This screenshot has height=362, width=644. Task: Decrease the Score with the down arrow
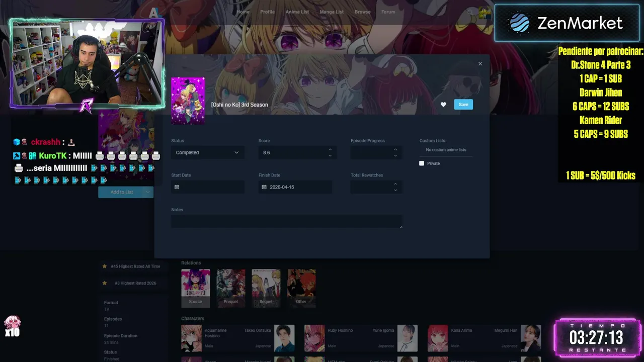coord(330,155)
